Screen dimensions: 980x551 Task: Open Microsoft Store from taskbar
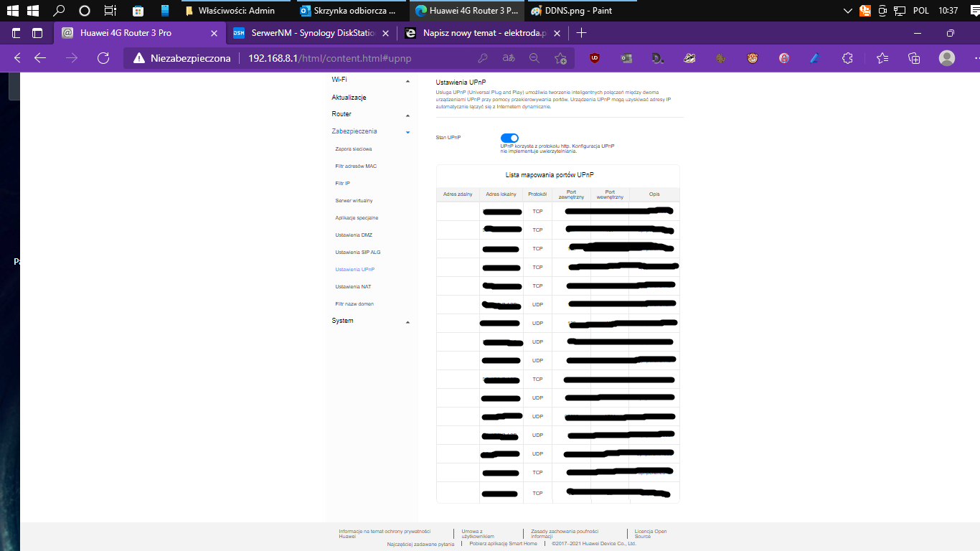click(139, 11)
